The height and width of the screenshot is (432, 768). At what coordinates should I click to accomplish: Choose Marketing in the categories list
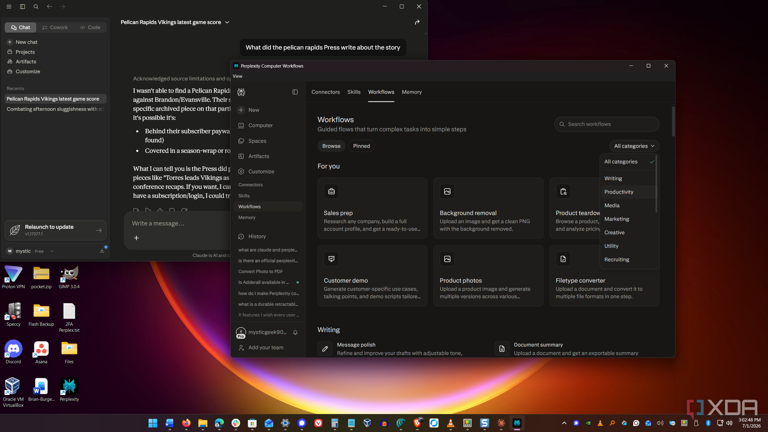click(x=628, y=219)
